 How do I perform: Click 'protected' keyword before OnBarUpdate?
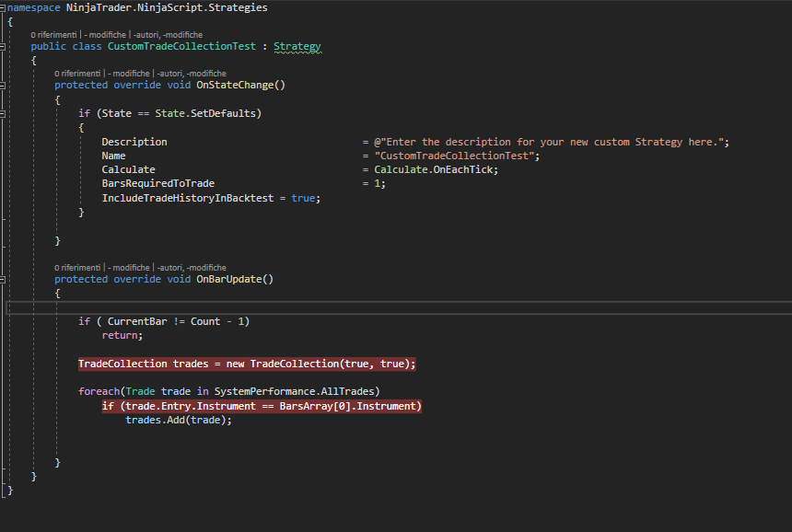(81, 279)
